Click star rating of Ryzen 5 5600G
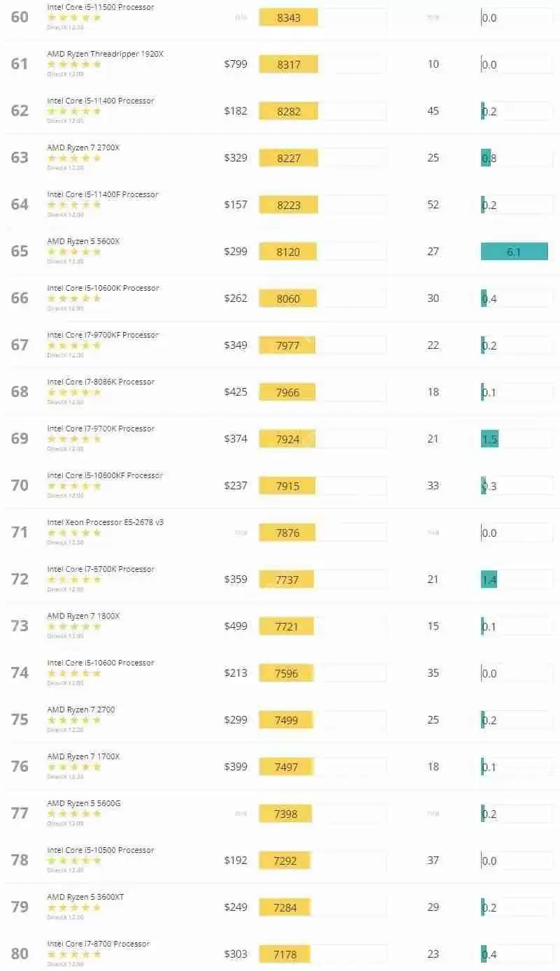The height and width of the screenshot is (971, 560). (x=74, y=814)
